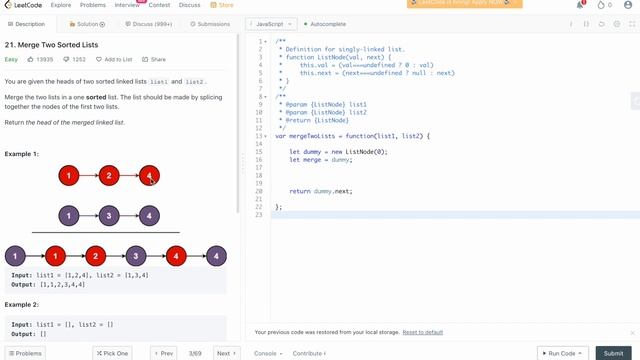Open Interview in top navigation

click(127, 5)
